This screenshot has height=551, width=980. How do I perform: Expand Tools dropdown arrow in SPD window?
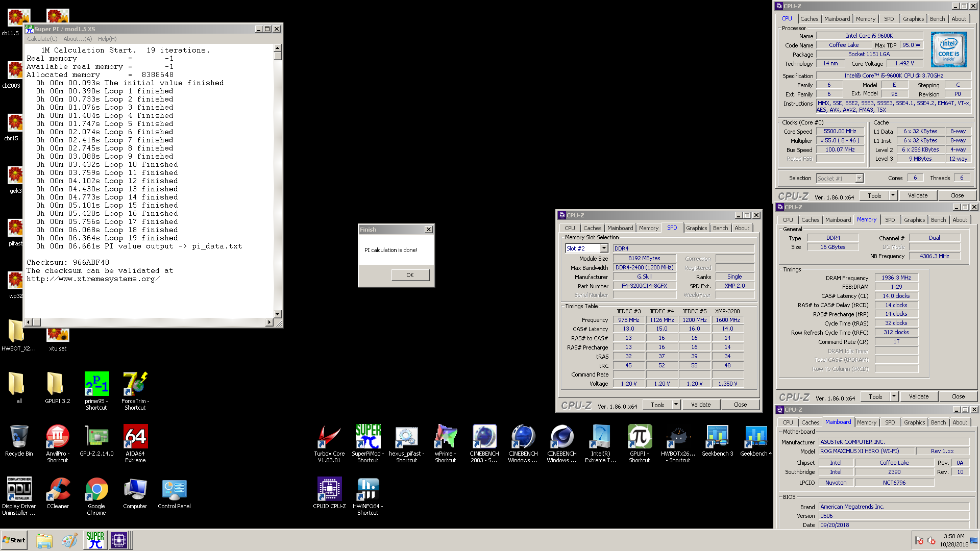coord(676,405)
